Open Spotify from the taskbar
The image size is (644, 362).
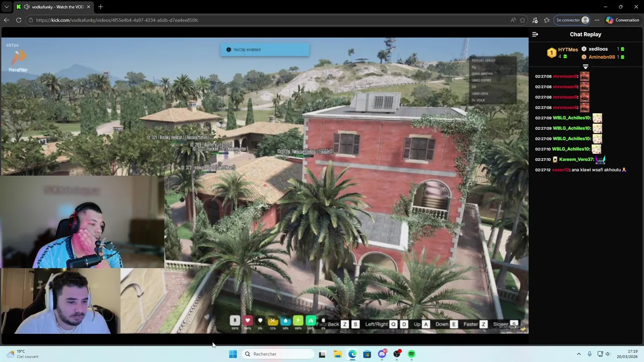coord(412,354)
